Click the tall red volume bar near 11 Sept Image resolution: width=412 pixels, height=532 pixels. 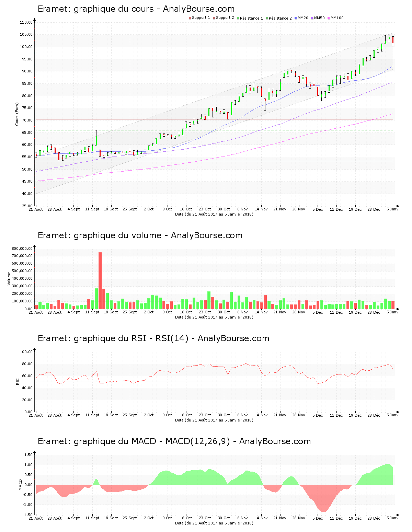100,280
